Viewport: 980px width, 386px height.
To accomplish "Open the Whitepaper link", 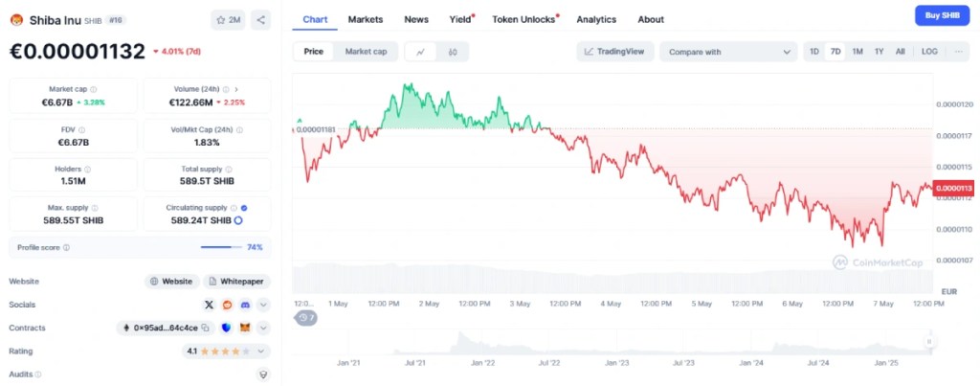I will click(x=236, y=282).
